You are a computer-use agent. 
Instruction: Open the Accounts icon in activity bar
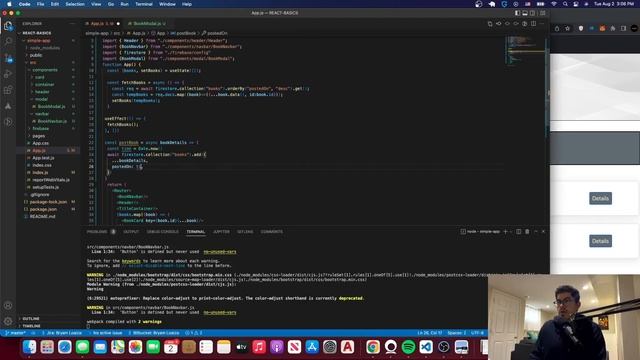click(x=8, y=305)
